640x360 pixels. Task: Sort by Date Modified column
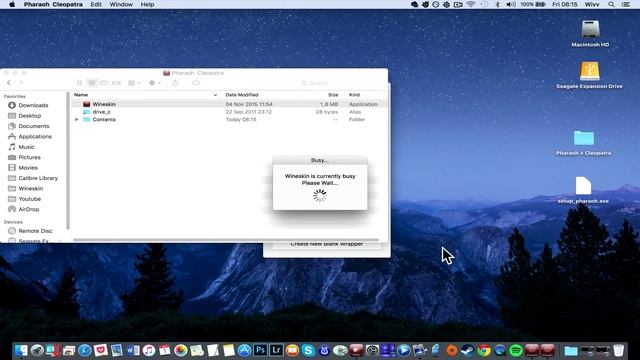242,95
